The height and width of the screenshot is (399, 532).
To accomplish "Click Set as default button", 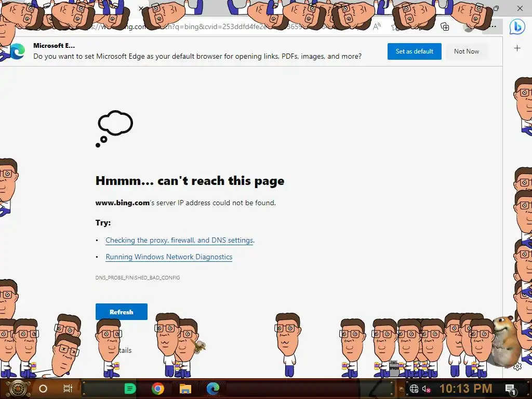I will pyautogui.click(x=414, y=51).
